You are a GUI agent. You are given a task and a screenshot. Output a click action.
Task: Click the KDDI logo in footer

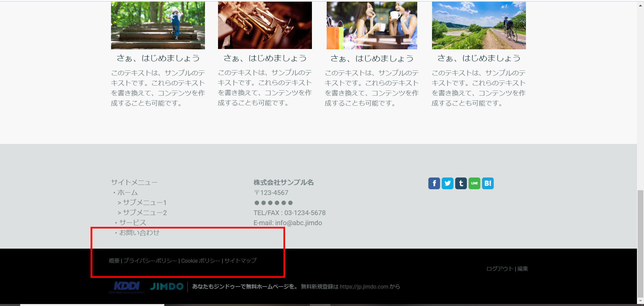pos(126,287)
